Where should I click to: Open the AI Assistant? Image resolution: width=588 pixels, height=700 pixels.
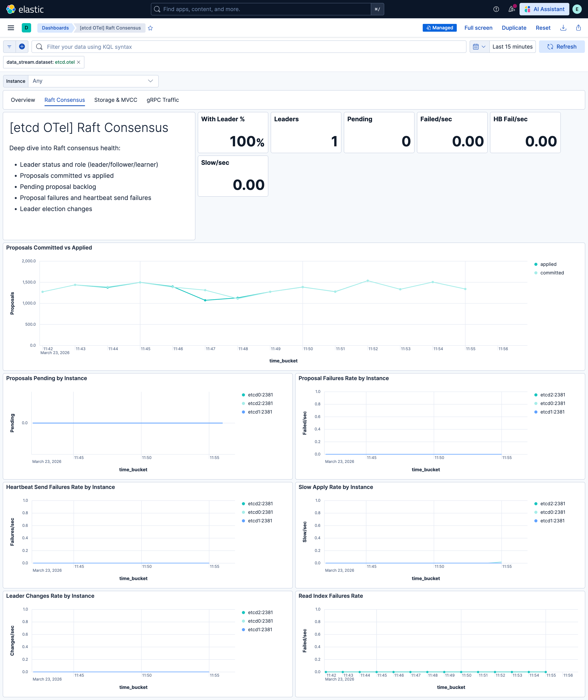(x=544, y=9)
